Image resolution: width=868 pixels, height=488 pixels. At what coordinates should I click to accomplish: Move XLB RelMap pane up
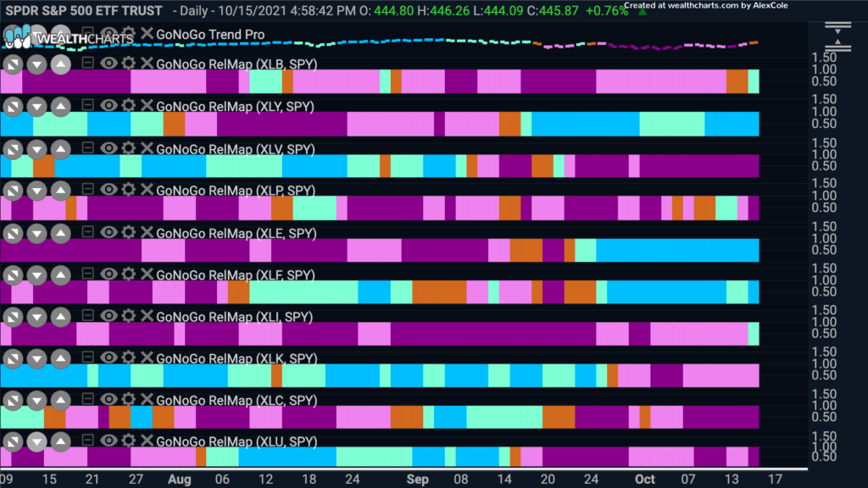61,64
